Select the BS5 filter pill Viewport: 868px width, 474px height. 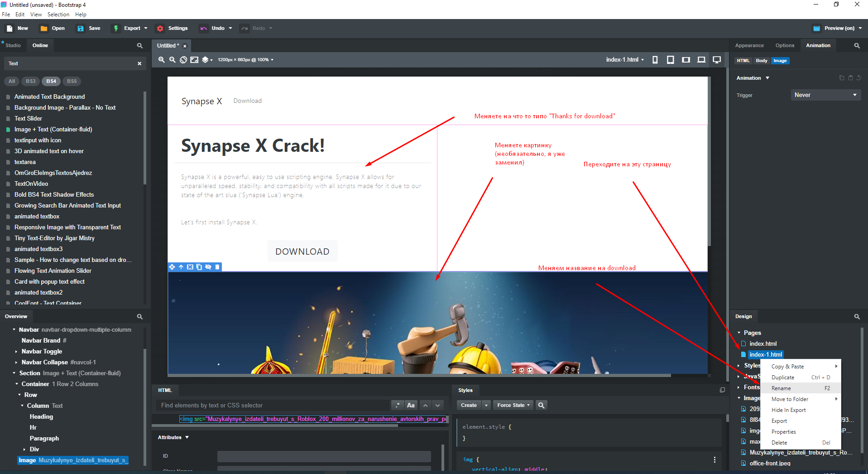pyautogui.click(x=72, y=81)
